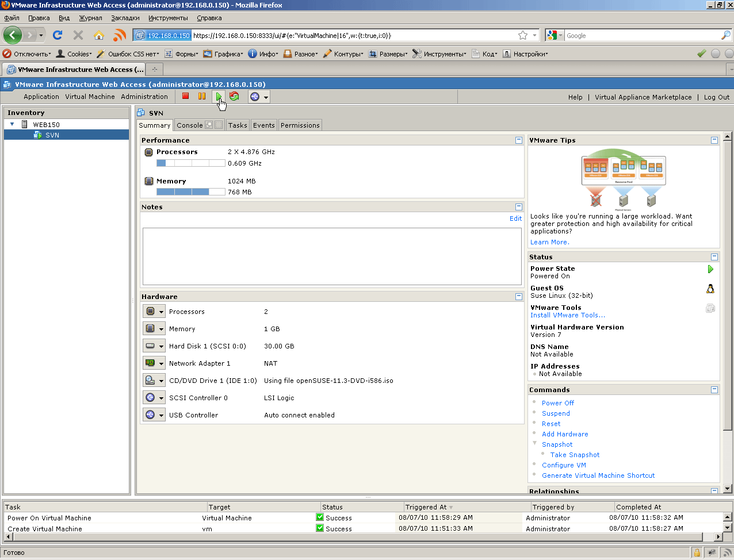Open Memory hardware dropdown icon

(x=154, y=329)
